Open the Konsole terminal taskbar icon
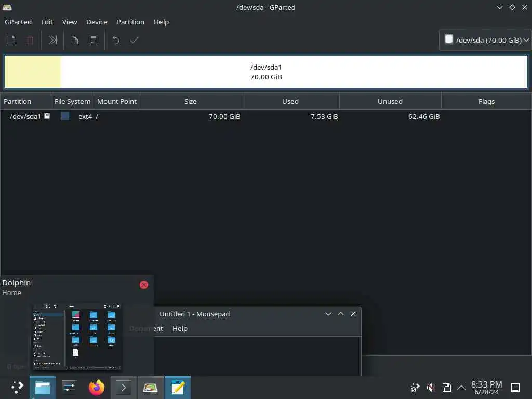Image resolution: width=532 pixels, height=399 pixels. (124, 388)
